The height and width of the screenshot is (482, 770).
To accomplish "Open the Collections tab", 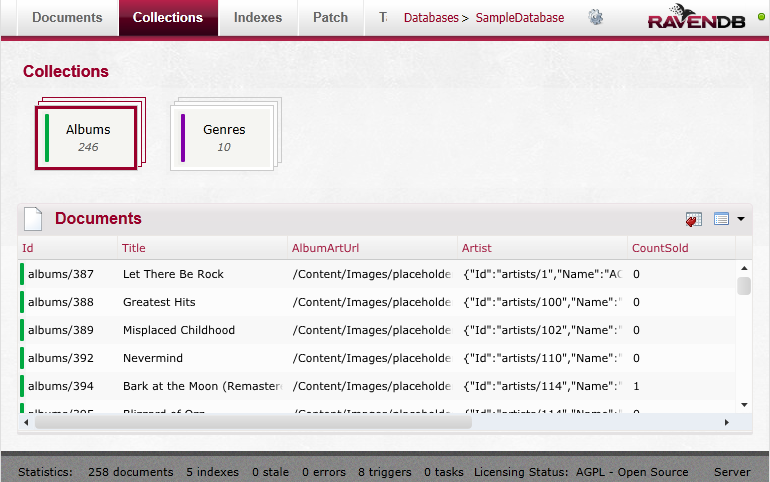I will tap(168, 18).
